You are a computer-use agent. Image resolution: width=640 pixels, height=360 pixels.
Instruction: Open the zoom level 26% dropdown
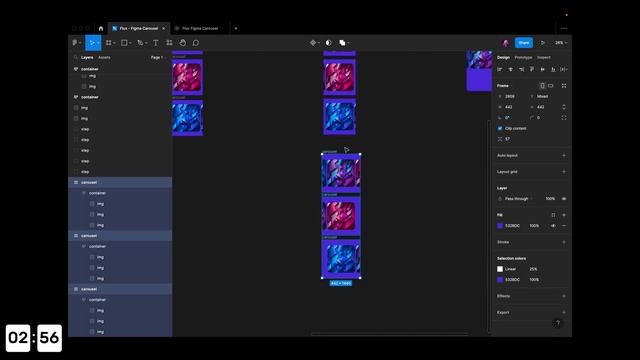pyautogui.click(x=561, y=42)
